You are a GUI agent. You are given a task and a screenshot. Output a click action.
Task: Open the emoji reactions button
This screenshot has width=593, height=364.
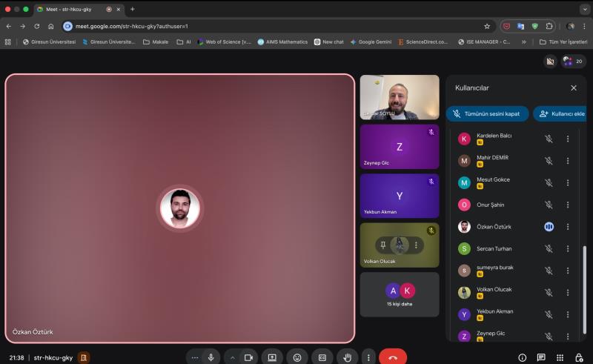click(297, 357)
